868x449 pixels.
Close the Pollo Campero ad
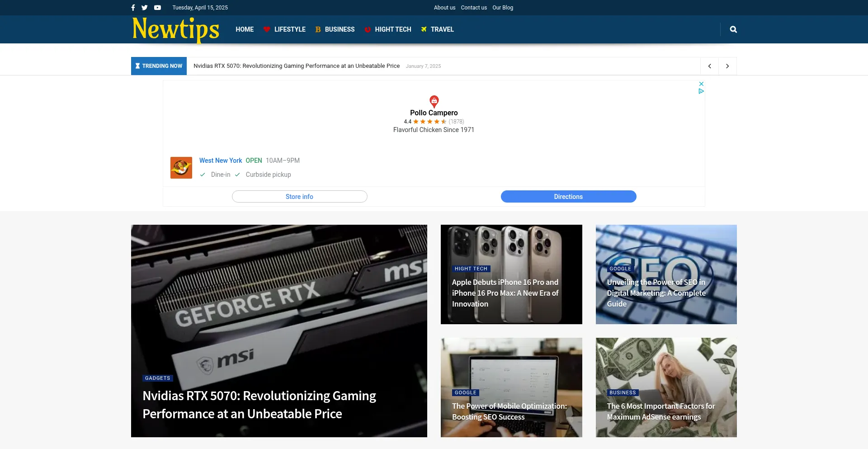click(x=701, y=84)
